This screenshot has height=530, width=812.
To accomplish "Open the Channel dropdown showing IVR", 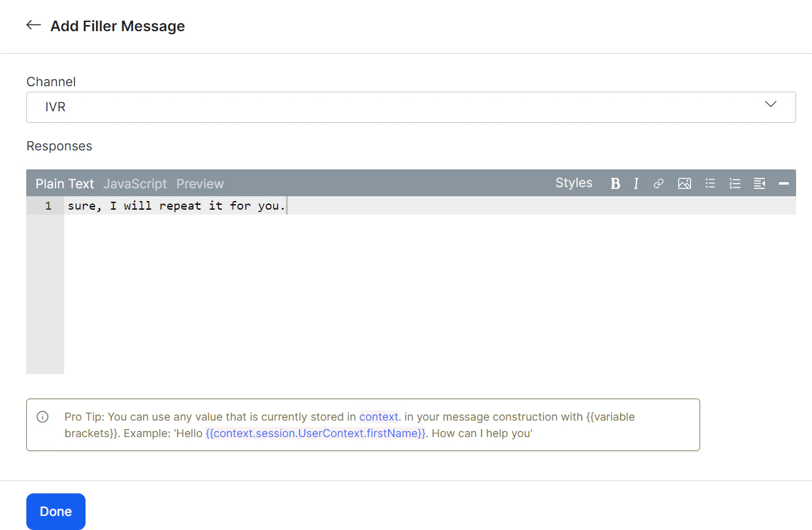I will [x=411, y=106].
